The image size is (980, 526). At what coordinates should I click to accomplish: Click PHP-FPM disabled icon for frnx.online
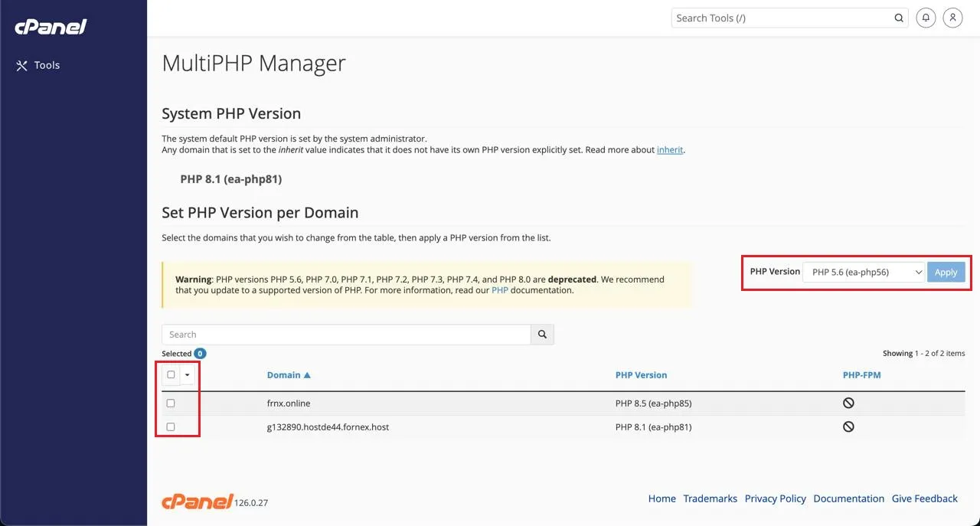tap(848, 403)
